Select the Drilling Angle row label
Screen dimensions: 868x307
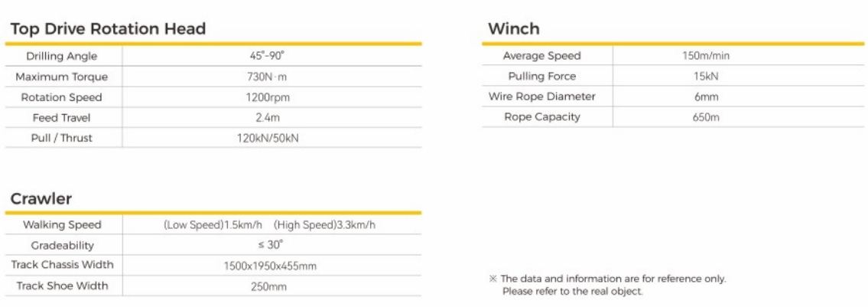click(x=62, y=57)
